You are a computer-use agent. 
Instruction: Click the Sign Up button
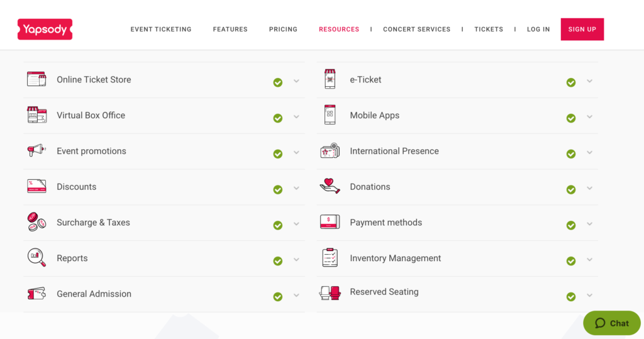582,30
